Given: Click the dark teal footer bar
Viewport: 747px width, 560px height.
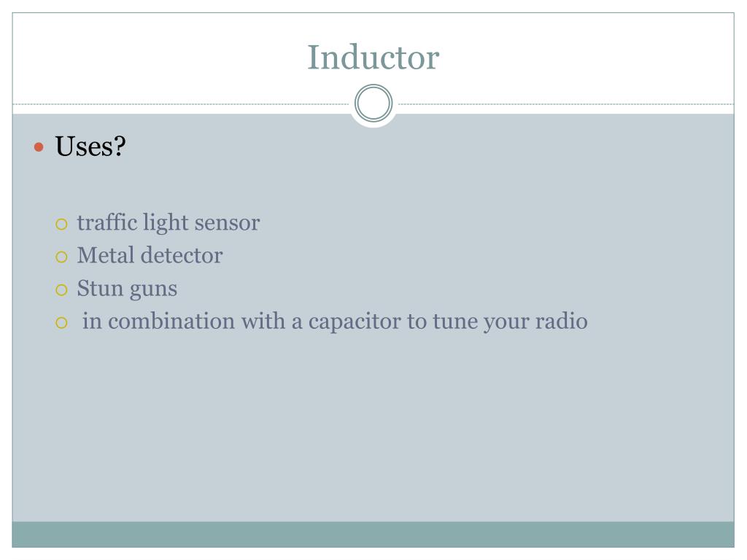Looking at the screenshot, I should [x=373, y=534].
